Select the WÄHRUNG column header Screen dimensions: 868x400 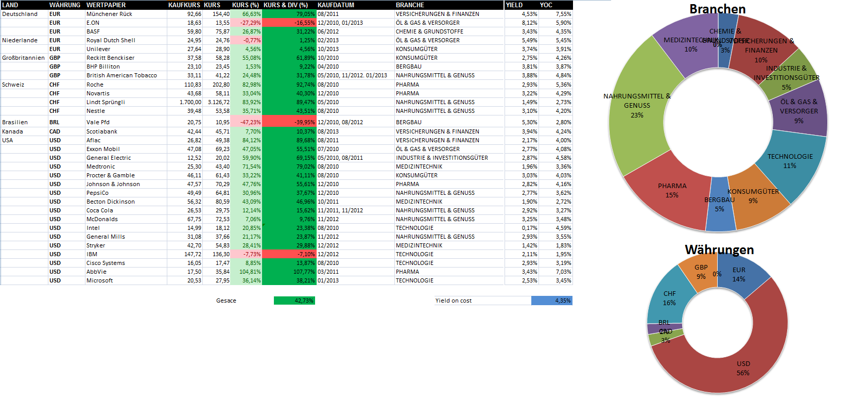pyautogui.click(x=66, y=5)
